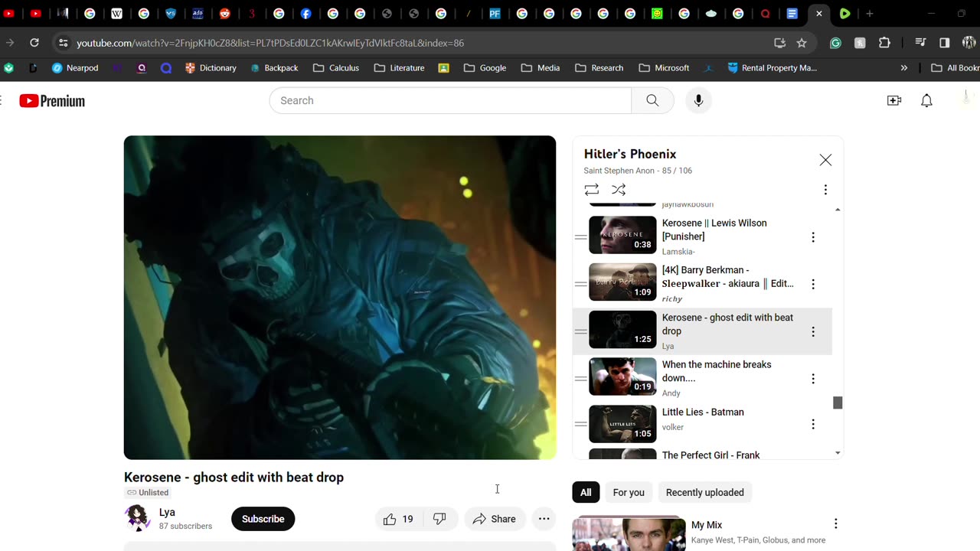The image size is (980, 551).
Task: Open the Chrome profile avatar
Action: pyautogui.click(x=969, y=43)
